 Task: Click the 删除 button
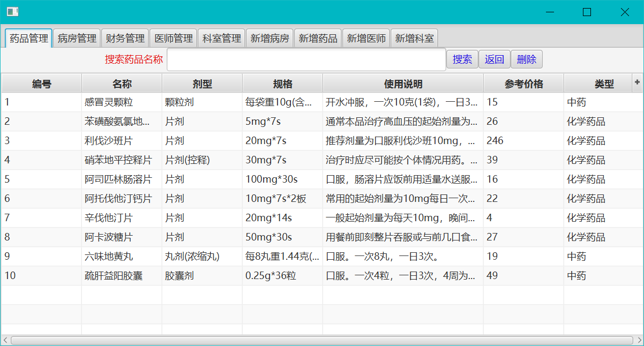tap(526, 59)
